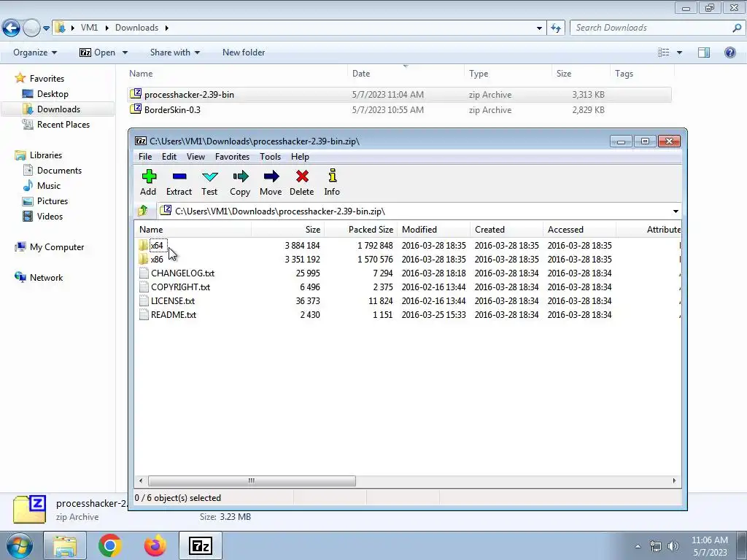Click Explorer Forward navigation button
Image resolution: width=747 pixels, height=560 pixels.
tap(31, 28)
